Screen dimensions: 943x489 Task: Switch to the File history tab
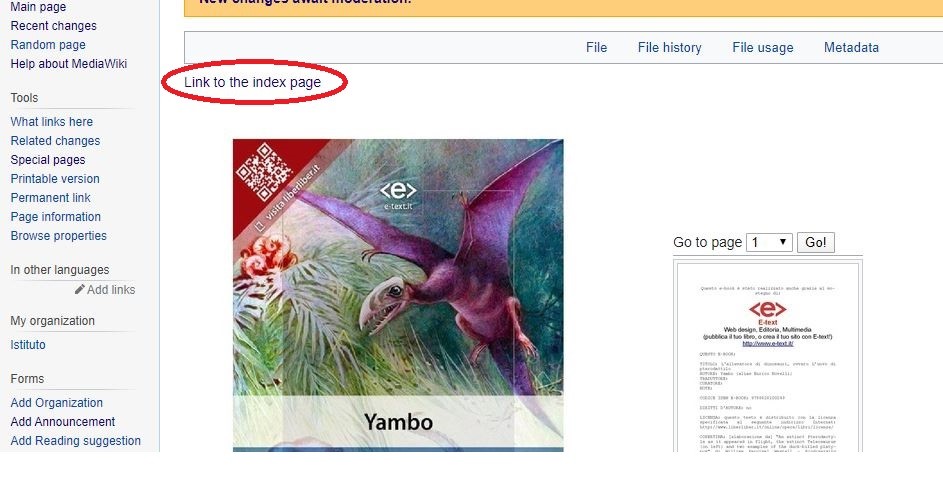pyautogui.click(x=669, y=48)
